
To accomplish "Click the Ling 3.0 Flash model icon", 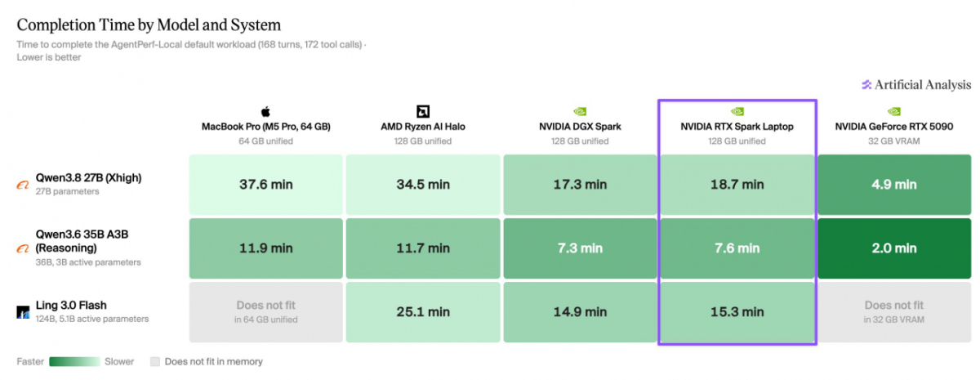I will [23, 311].
